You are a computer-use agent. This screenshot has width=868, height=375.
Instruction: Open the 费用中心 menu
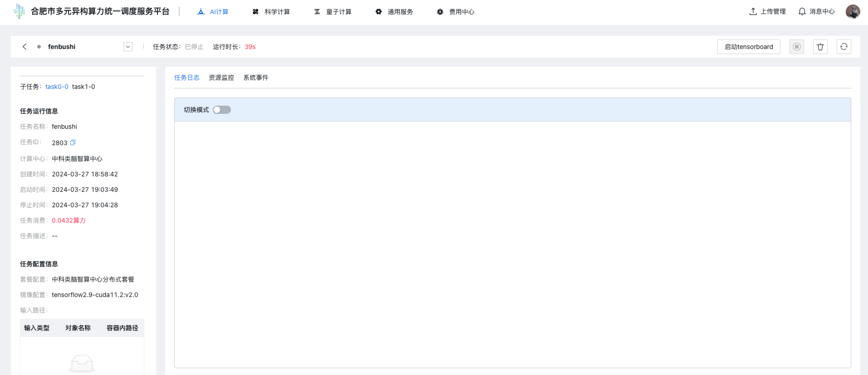tap(456, 12)
